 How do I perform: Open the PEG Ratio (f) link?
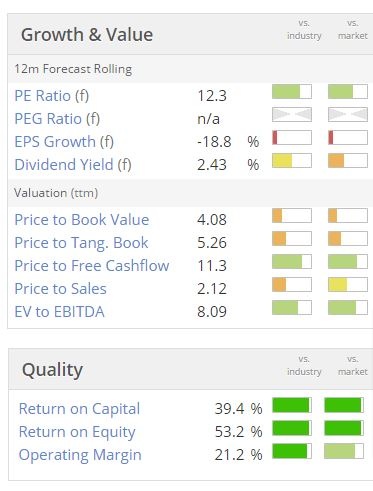click(x=57, y=119)
